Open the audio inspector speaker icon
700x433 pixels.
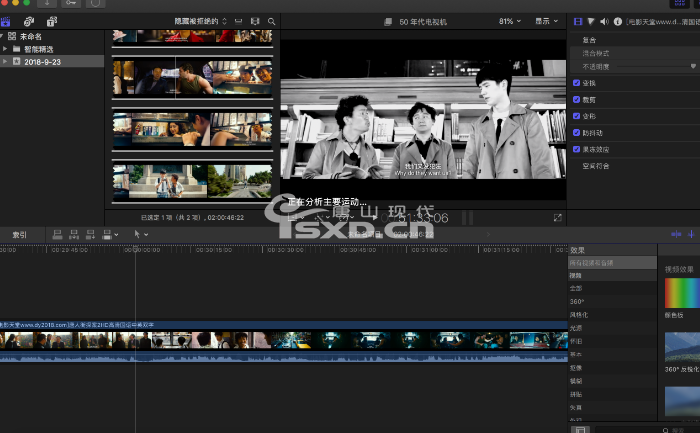point(604,21)
